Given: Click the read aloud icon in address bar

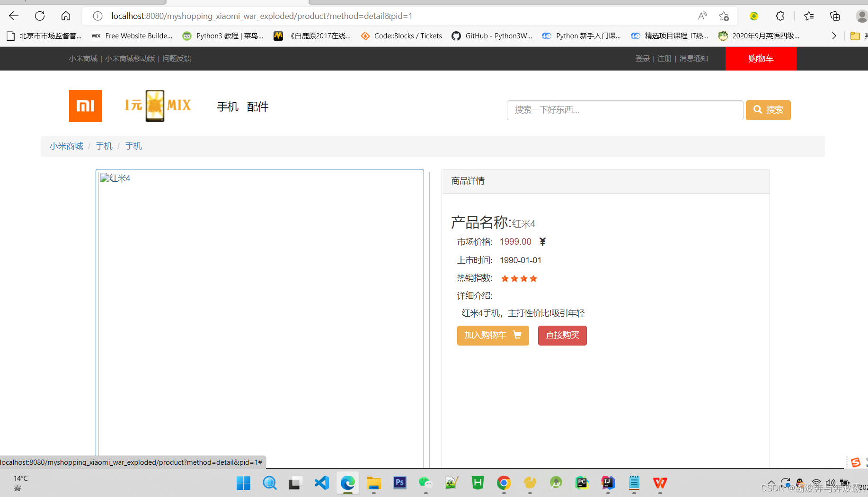Looking at the screenshot, I should pos(702,16).
